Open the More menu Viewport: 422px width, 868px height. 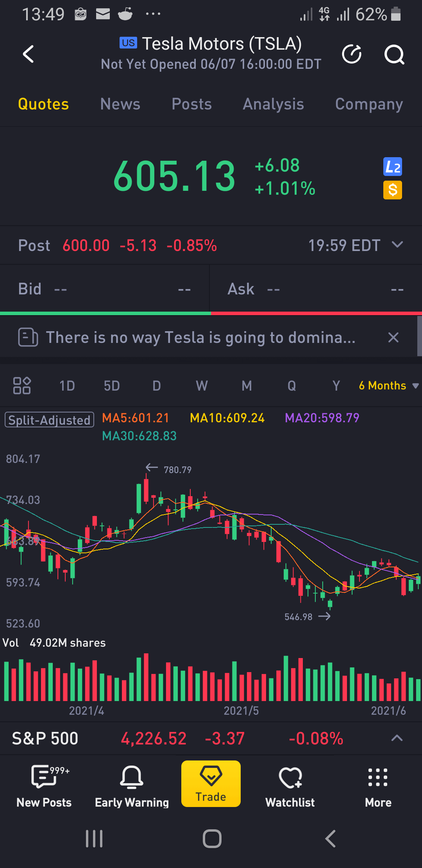(x=377, y=784)
